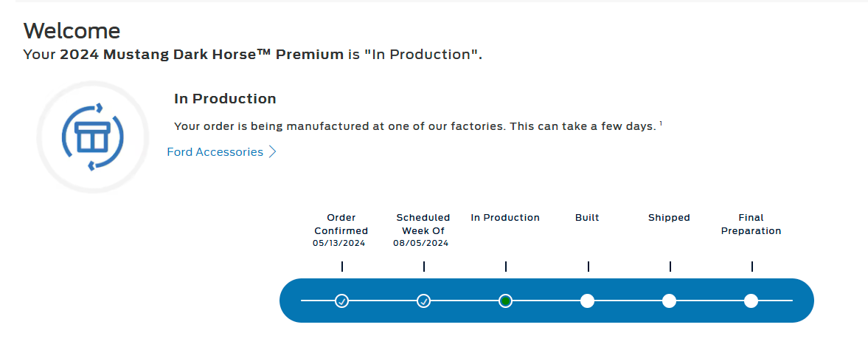Click the Scheduled Week Of label

coord(423,224)
